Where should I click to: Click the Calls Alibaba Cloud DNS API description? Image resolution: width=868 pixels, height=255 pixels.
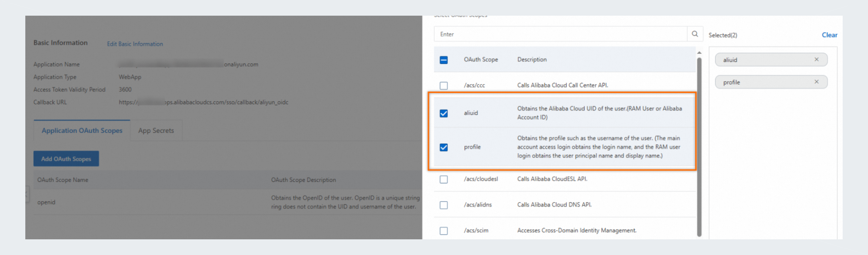coord(554,204)
